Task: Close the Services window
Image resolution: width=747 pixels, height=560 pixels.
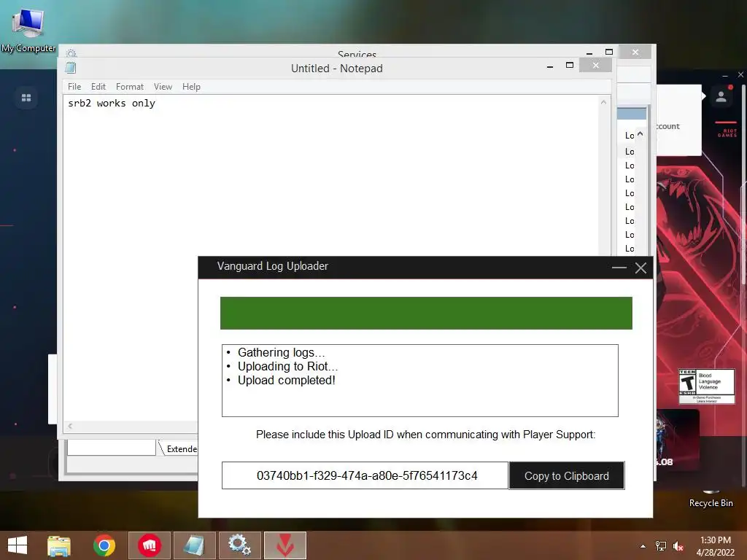Action: pos(635,52)
